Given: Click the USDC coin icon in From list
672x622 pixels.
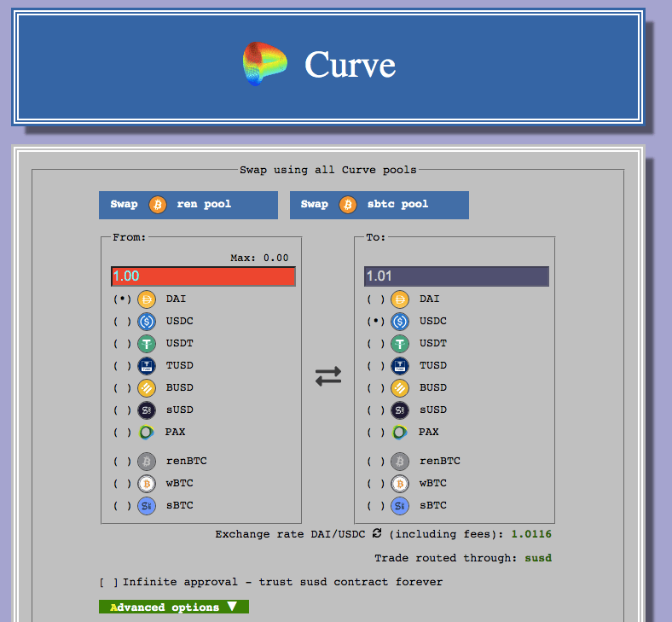Looking at the screenshot, I should pyautogui.click(x=147, y=322).
